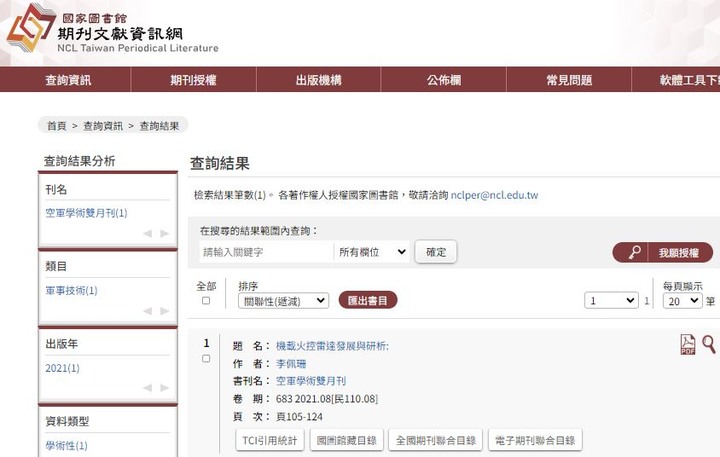Click the key icon on 我願授權 button
This screenshot has height=457, width=720.
click(x=635, y=252)
